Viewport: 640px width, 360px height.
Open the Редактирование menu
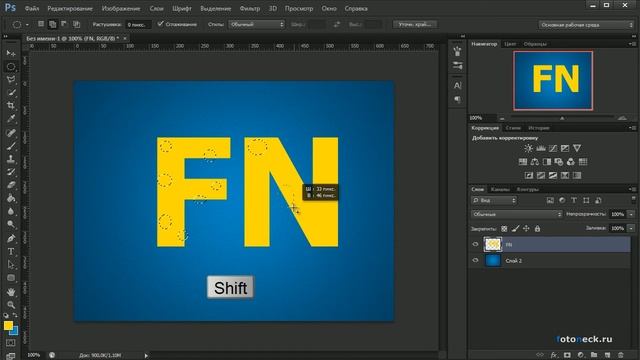(70, 8)
